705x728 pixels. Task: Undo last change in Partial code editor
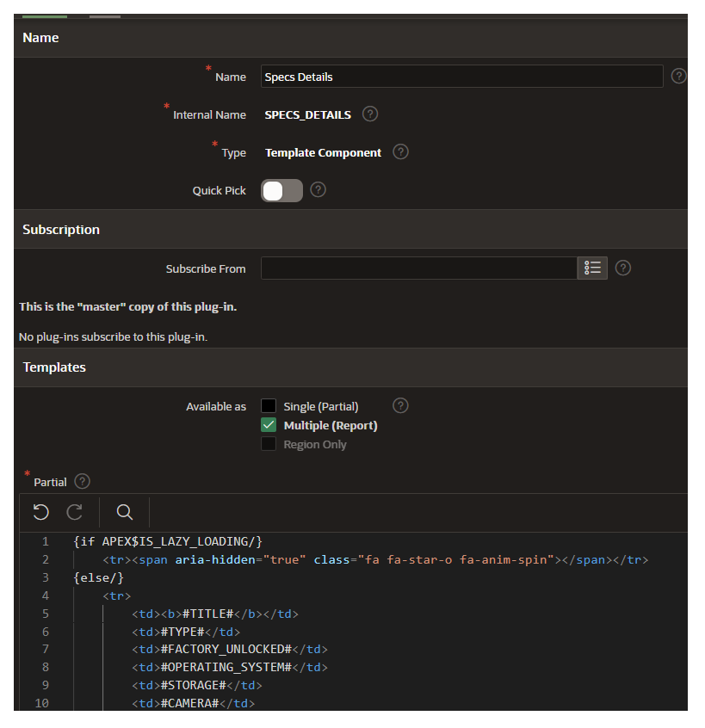[x=40, y=512]
